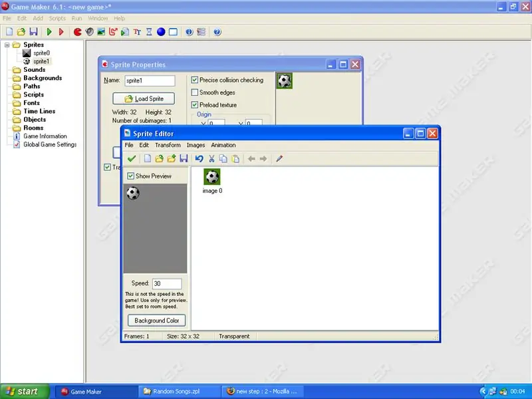Open global game settings toolbar icon
Viewport: 532px width, 399px height.
pyautogui.click(x=201, y=32)
